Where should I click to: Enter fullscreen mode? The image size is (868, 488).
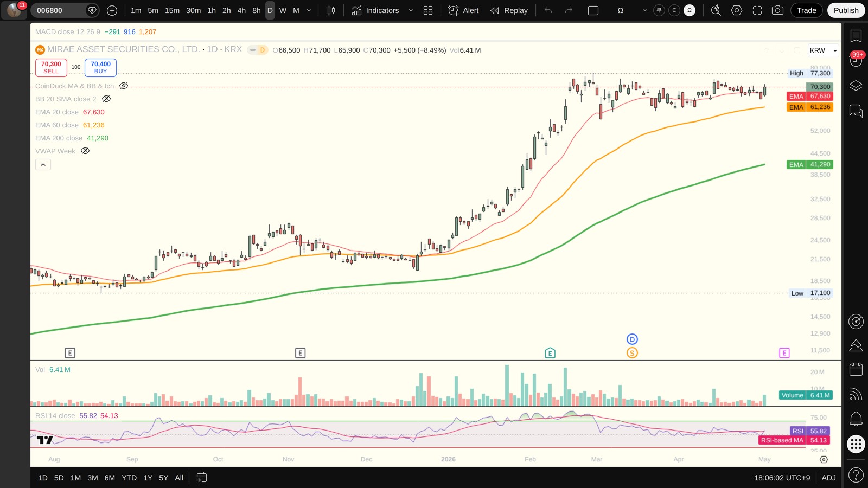pos(757,10)
